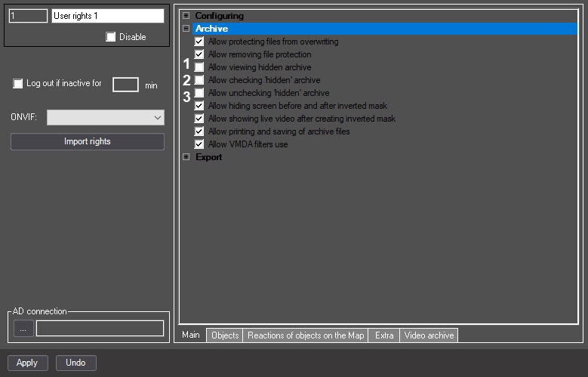Click the Import rights button

pyautogui.click(x=88, y=141)
